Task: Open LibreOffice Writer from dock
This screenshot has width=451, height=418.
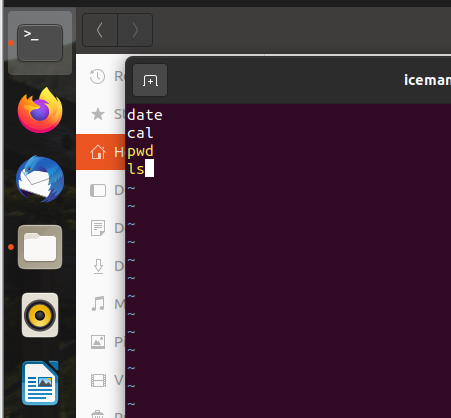Action: pos(40,383)
